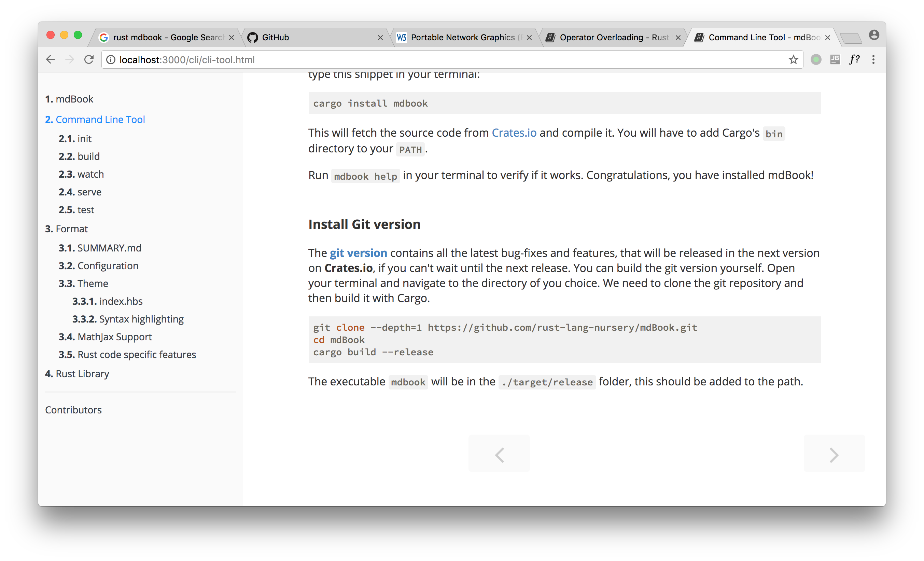Click the ./target/release inline code

coord(547,382)
